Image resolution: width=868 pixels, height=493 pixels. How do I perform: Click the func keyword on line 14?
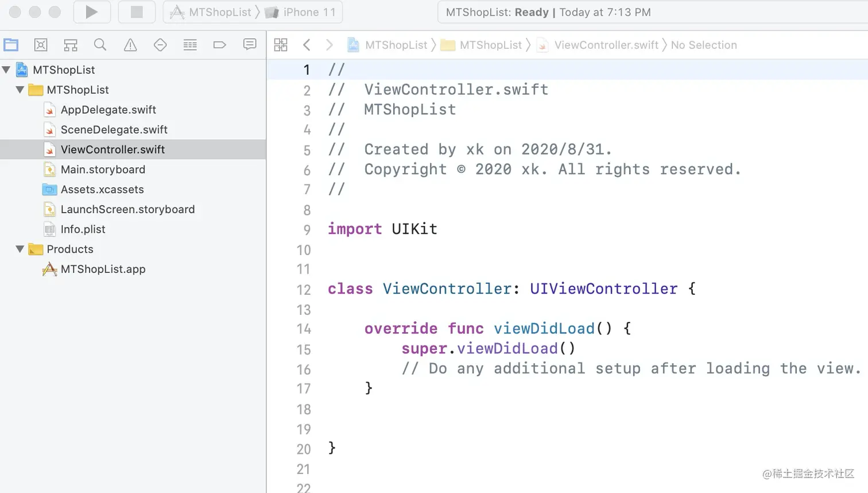pos(466,328)
